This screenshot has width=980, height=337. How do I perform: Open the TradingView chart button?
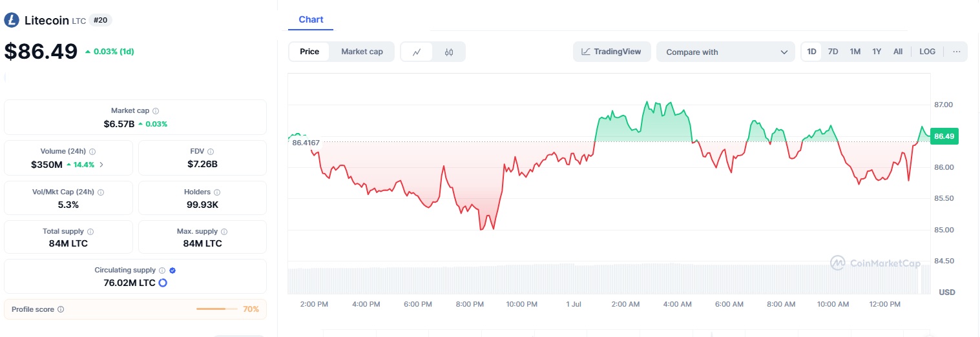click(x=611, y=52)
